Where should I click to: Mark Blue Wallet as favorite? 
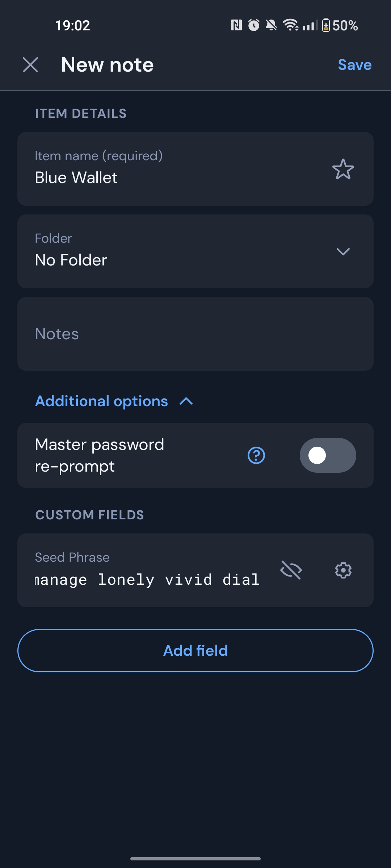click(343, 169)
